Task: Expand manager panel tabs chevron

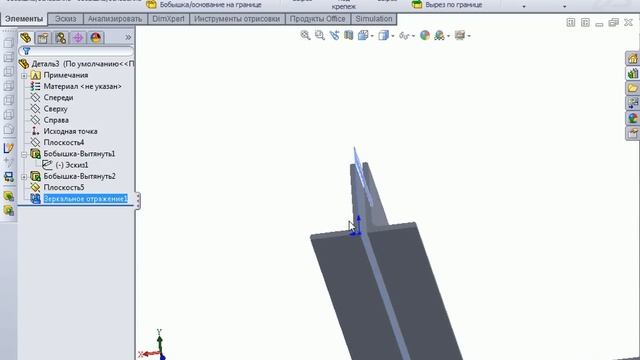Action: (128, 38)
